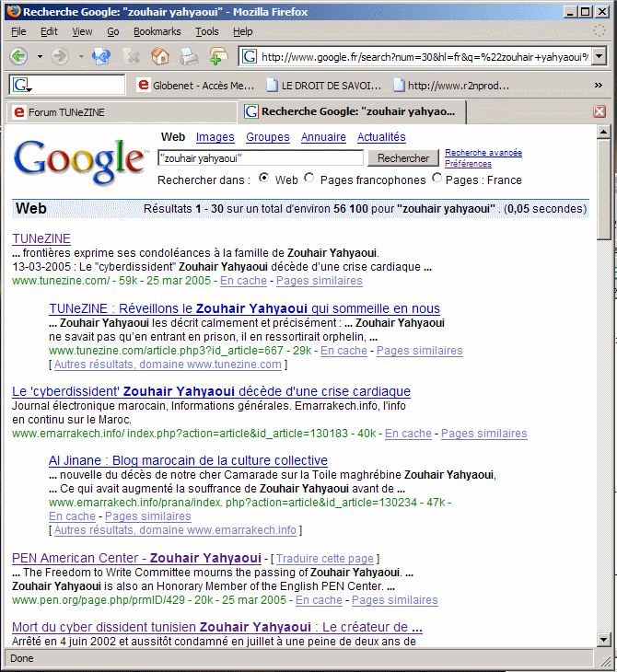The height and width of the screenshot is (672, 617).
Task: Click the Google query field "zouhair yahyaoui"
Action: pyautogui.click(x=261, y=158)
